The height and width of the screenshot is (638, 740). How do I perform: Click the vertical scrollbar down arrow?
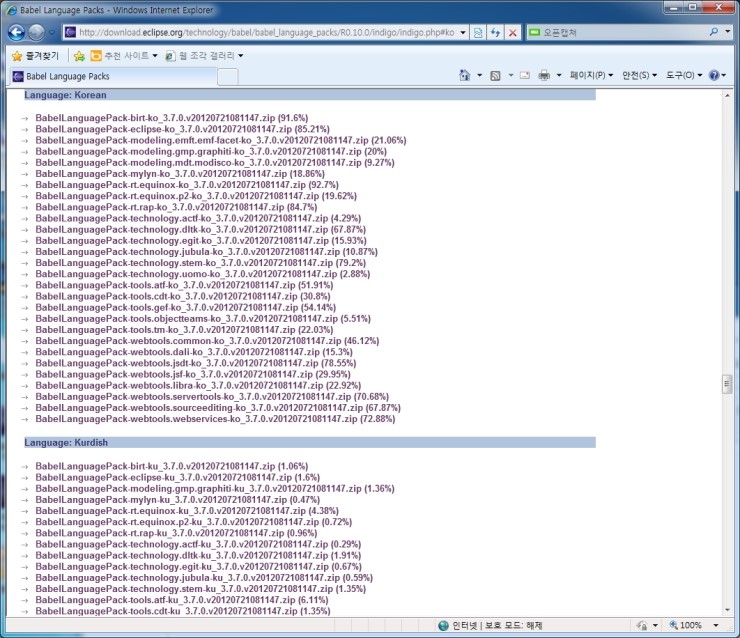pyautogui.click(x=727, y=609)
